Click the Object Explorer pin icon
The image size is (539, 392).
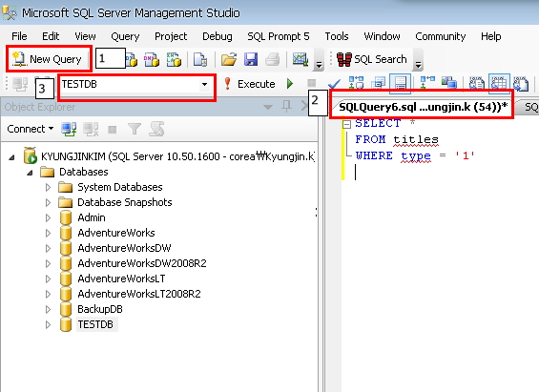click(286, 107)
